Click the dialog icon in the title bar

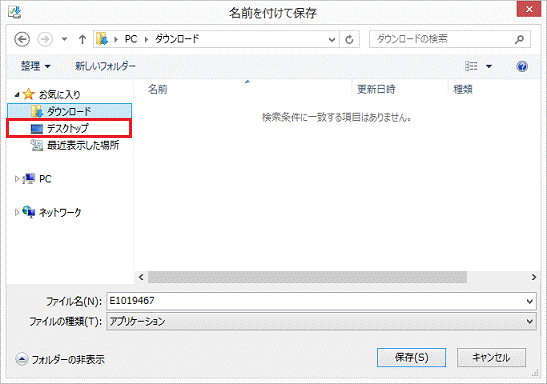tap(15, 12)
